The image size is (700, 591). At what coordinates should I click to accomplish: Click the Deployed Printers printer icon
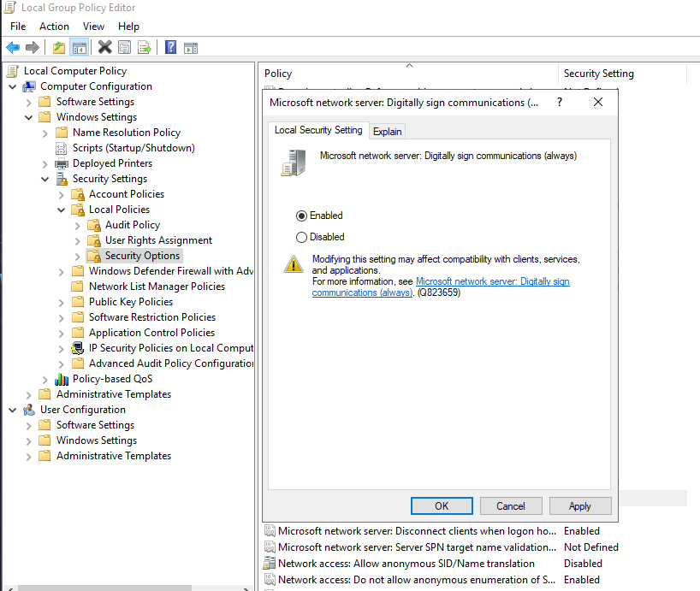tap(62, 163)
